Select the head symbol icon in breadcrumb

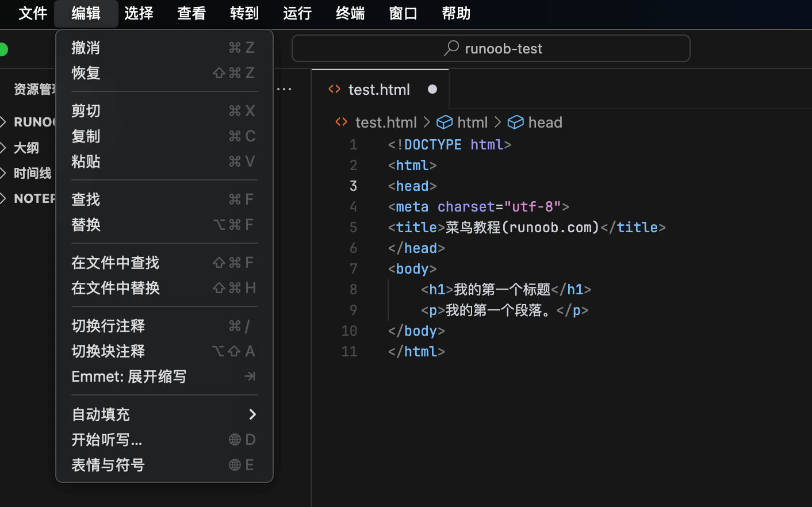pyautogui.click(x=515, y=122)
